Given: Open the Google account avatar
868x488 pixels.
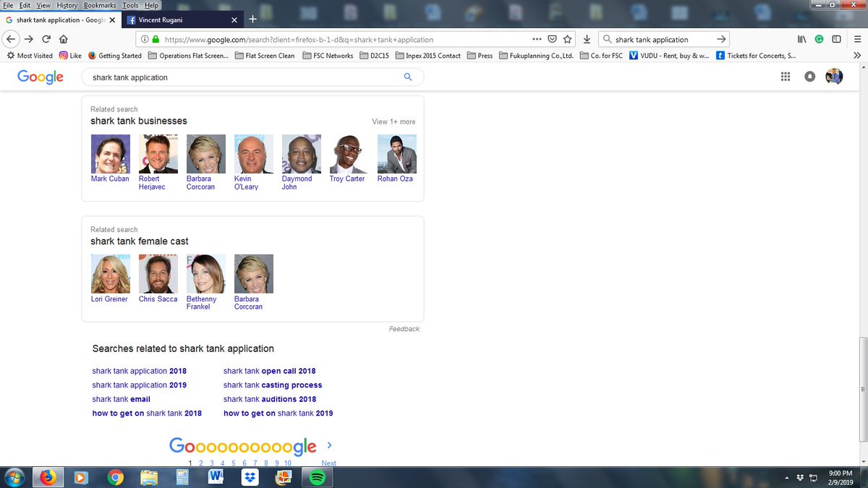Looking at the screenshot, I should point(834,76).
